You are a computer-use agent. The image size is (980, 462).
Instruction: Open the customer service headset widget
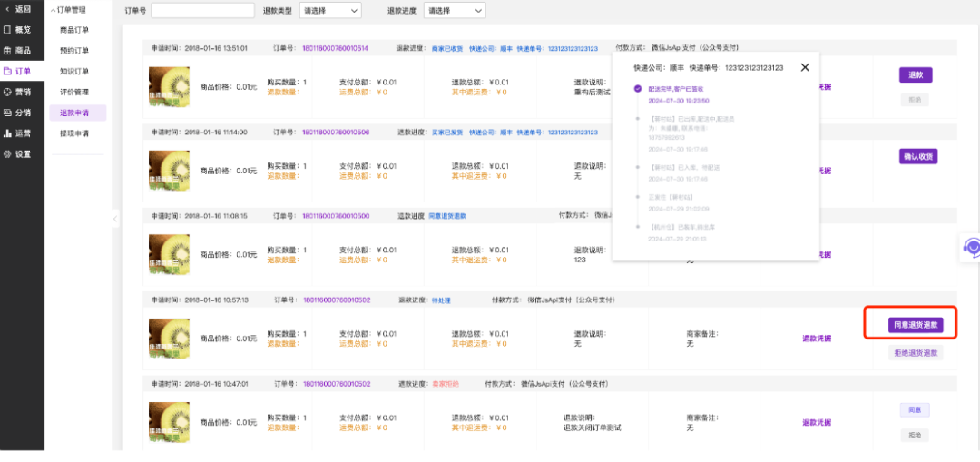(x=972, y=246)
